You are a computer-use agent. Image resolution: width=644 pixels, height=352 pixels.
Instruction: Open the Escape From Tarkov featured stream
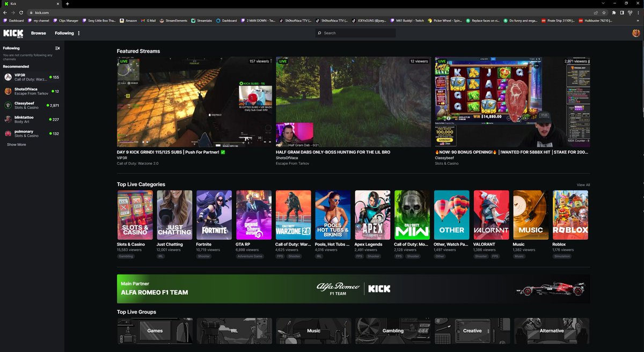tap(354, 102)
